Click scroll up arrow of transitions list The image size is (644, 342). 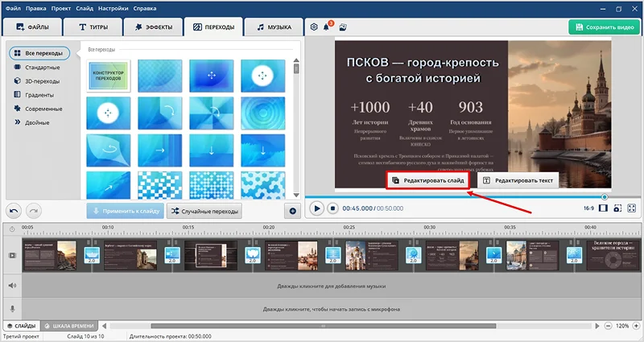point(296,61)
